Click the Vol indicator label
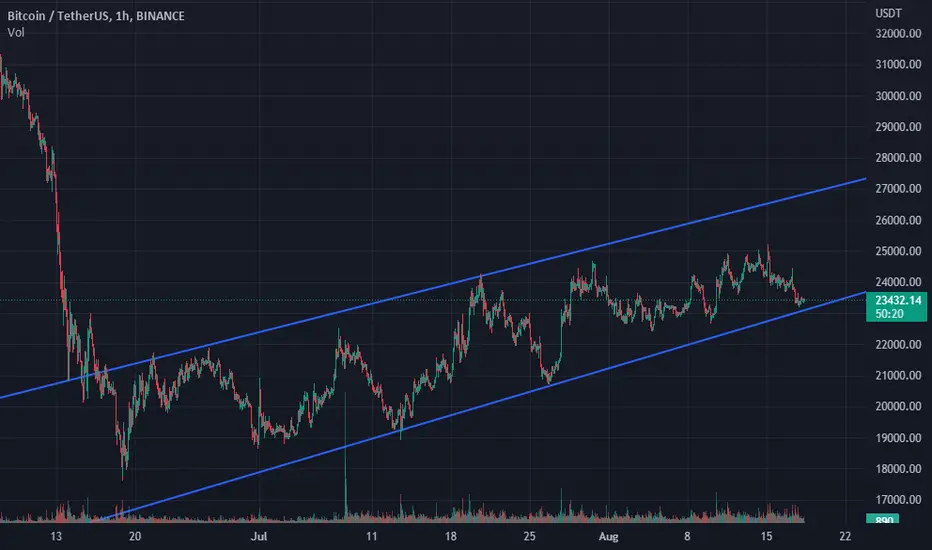Viewport: 932px width, 550px height. (16, 33)
